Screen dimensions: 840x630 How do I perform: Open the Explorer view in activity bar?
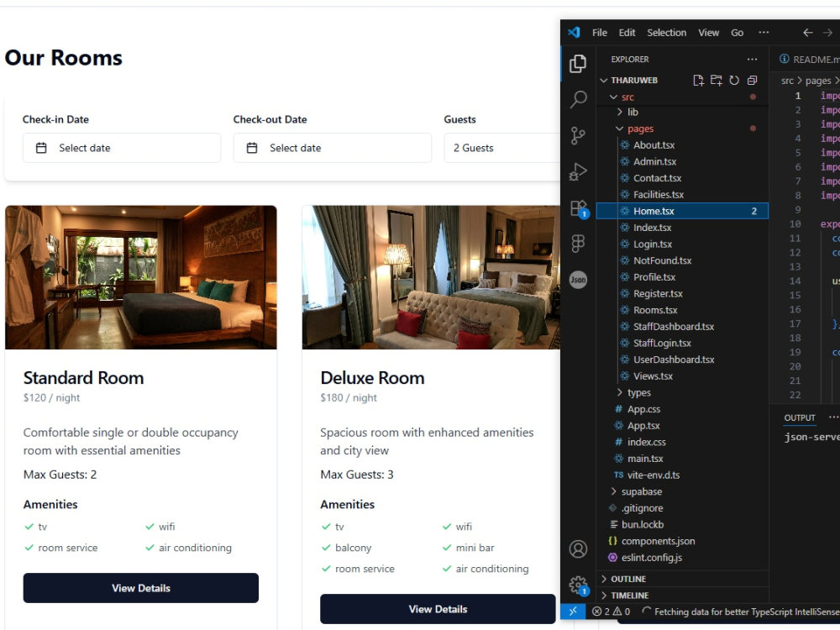(578, 64)
